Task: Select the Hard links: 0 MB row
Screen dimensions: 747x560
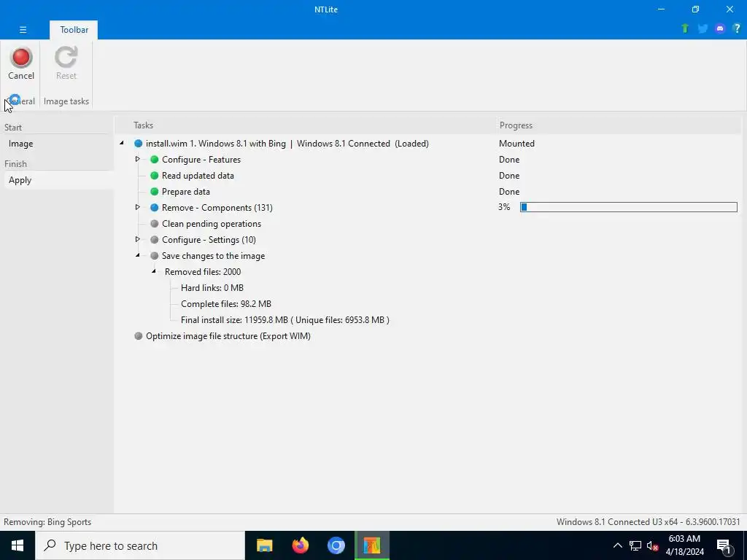Action: (x=212, y=287)
